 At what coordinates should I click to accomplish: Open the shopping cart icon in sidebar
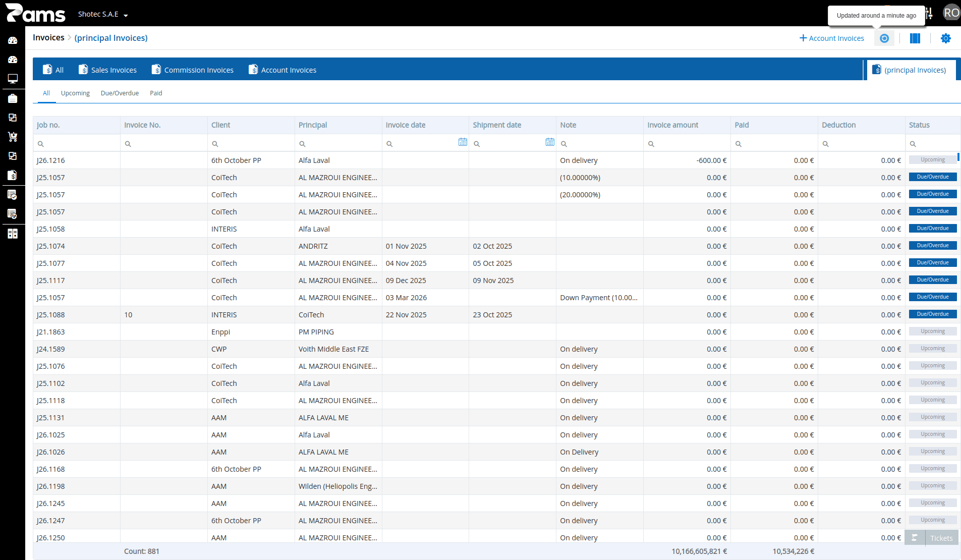[x=13, y=137]
